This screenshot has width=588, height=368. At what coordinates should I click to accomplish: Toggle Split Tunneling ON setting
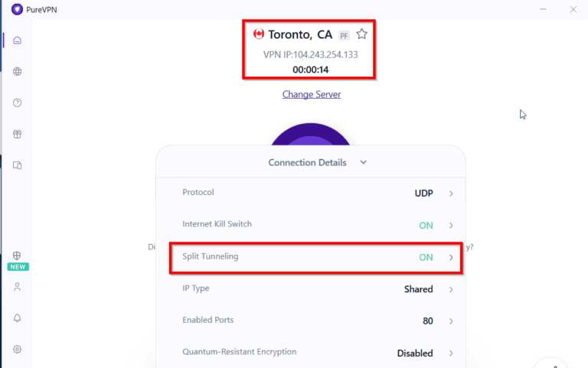tap(426, 258)
